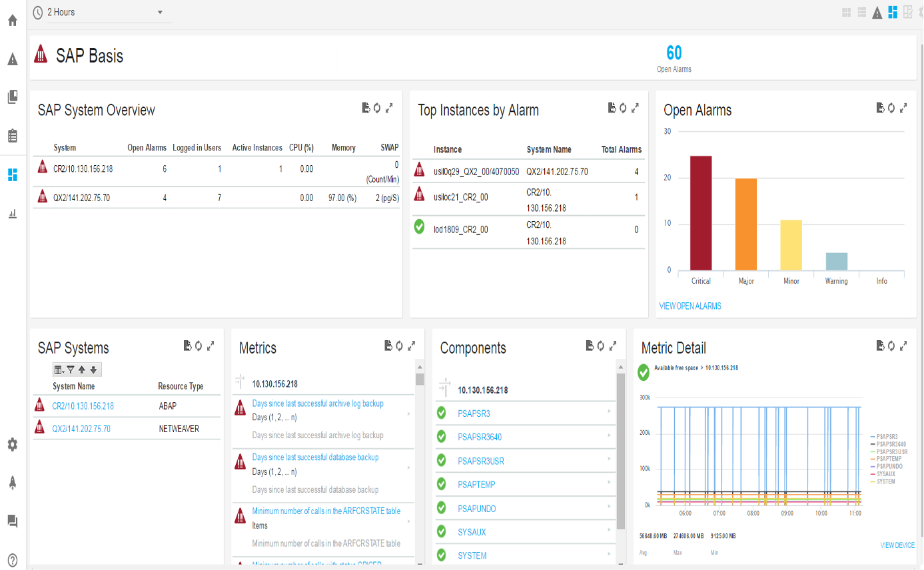The image size is (924, 570).
Task: Open the column selector dropdown in SAP Systems
Action: point(58,370)
